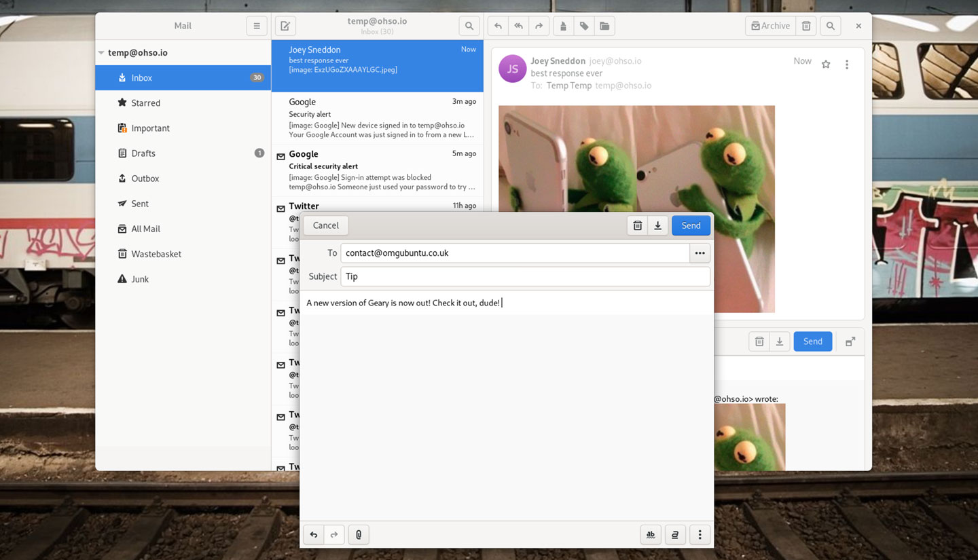Image resolution: width=978 pixels, height=560 pixels.
Task: Open the Starred folder
Action: (x=183, y=102)
